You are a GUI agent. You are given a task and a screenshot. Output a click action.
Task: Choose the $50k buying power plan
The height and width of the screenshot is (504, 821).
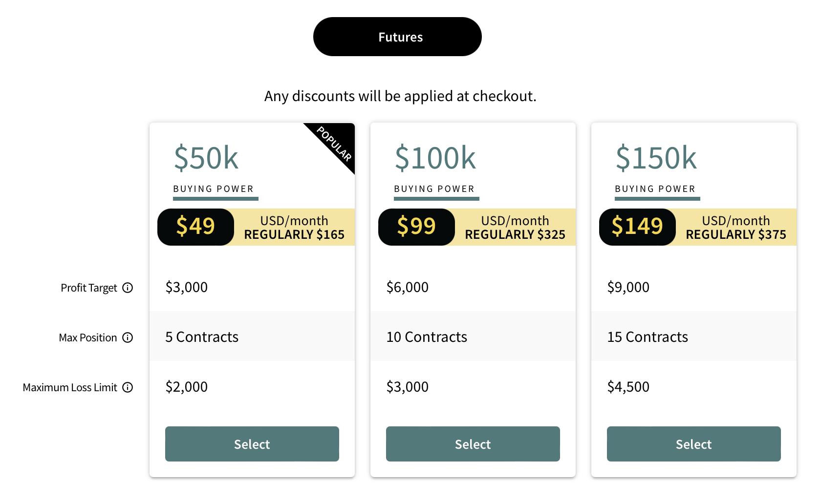coord(252,444)
